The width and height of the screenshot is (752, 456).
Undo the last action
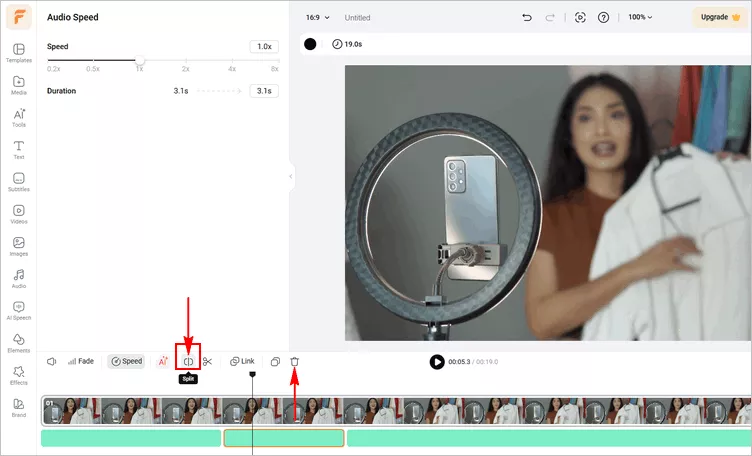click(x=527, y=18)
